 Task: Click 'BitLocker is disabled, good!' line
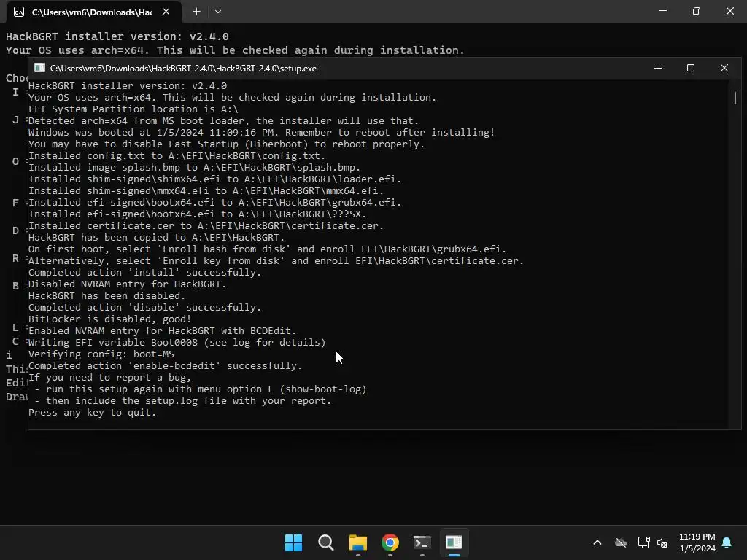pyautogui.click(x=109, y=319)
